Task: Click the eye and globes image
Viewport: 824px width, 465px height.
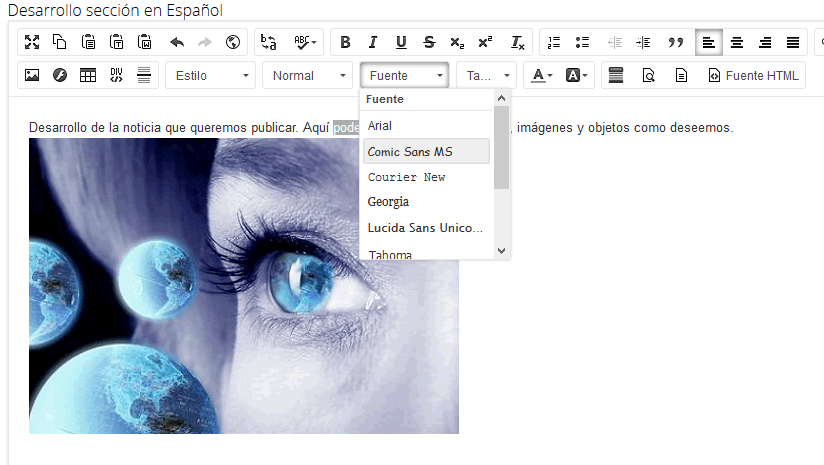Action: 244,286
